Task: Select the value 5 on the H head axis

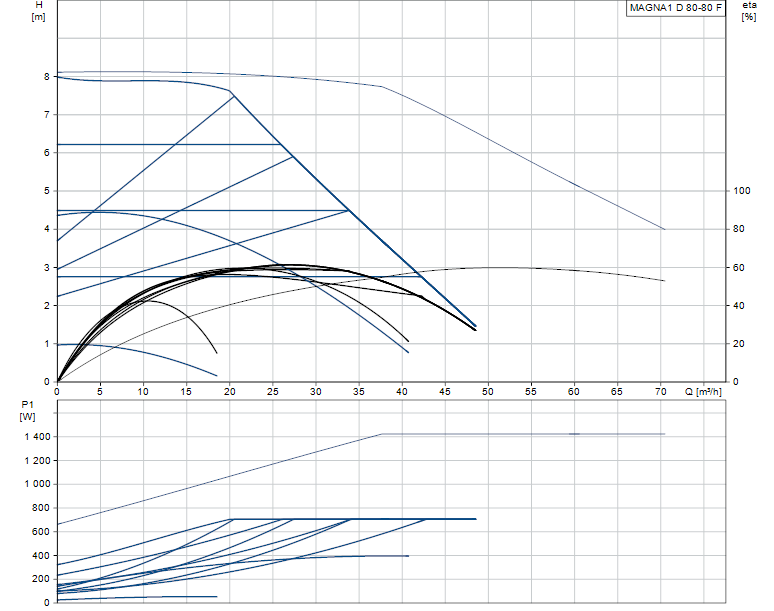Action: point(47,191)
